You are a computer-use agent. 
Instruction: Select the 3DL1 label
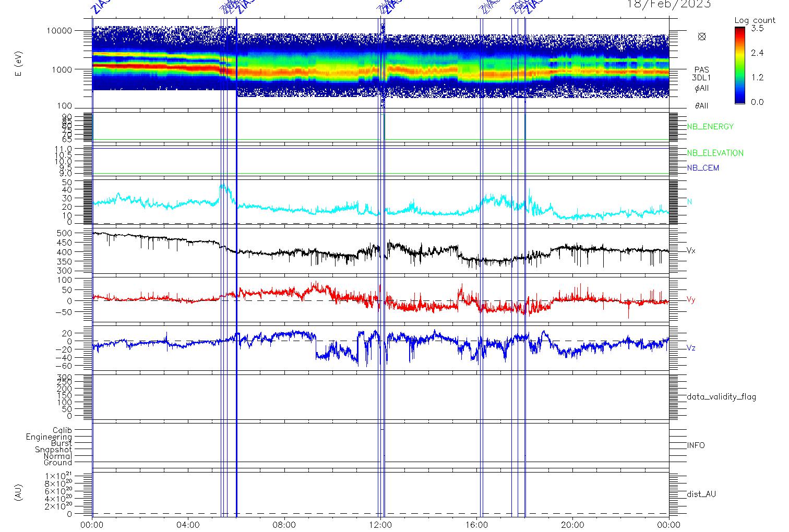(701, 78)
